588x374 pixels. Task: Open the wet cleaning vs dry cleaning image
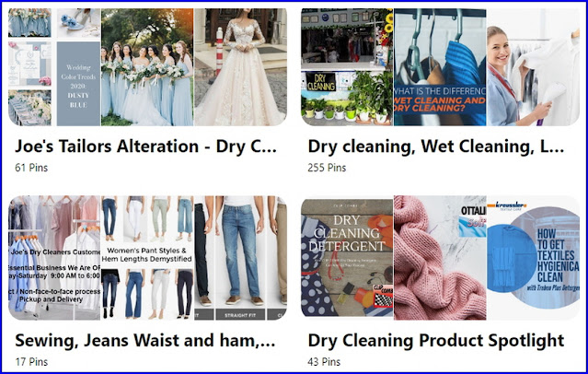coord(440,67)
